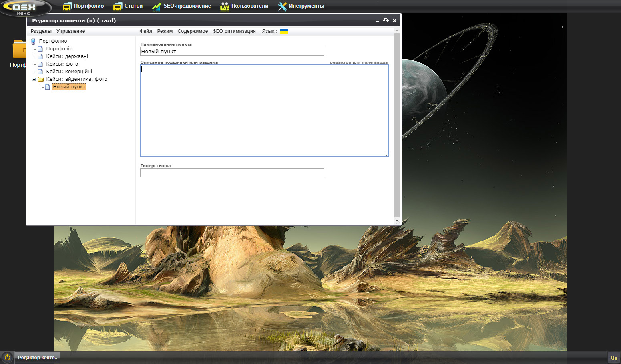Click inside Описание подшивки textarea
This screenshot has width=621, height=364.
[264, 111]
